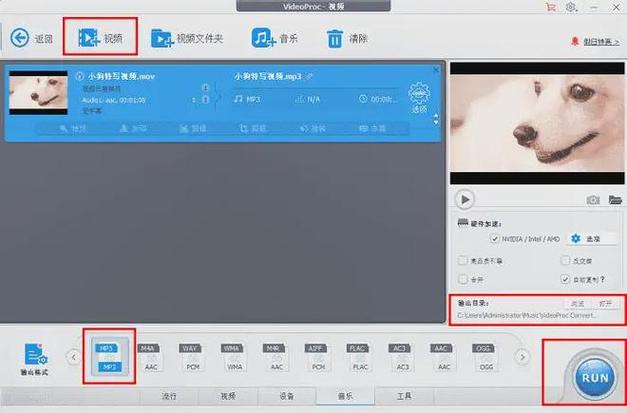The height and width of the screenshot is (413, 627).
Task: Select the M4R ringtone output format
Action: (x=276, y=357)
